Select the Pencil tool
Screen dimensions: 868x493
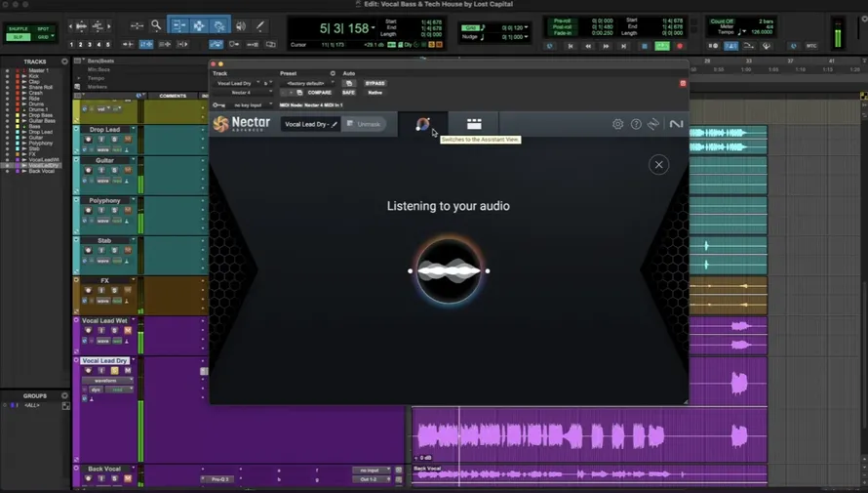[x=259, y=26]
